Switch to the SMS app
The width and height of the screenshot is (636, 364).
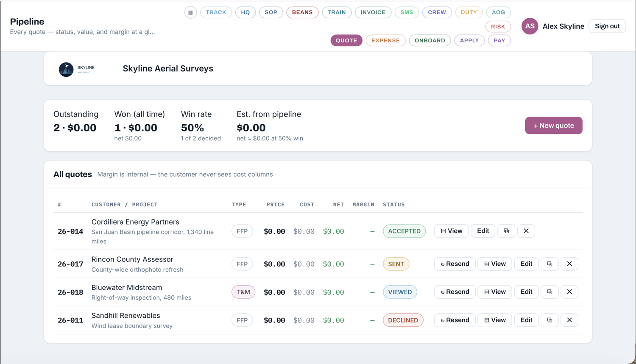click(x=407, y=12)
